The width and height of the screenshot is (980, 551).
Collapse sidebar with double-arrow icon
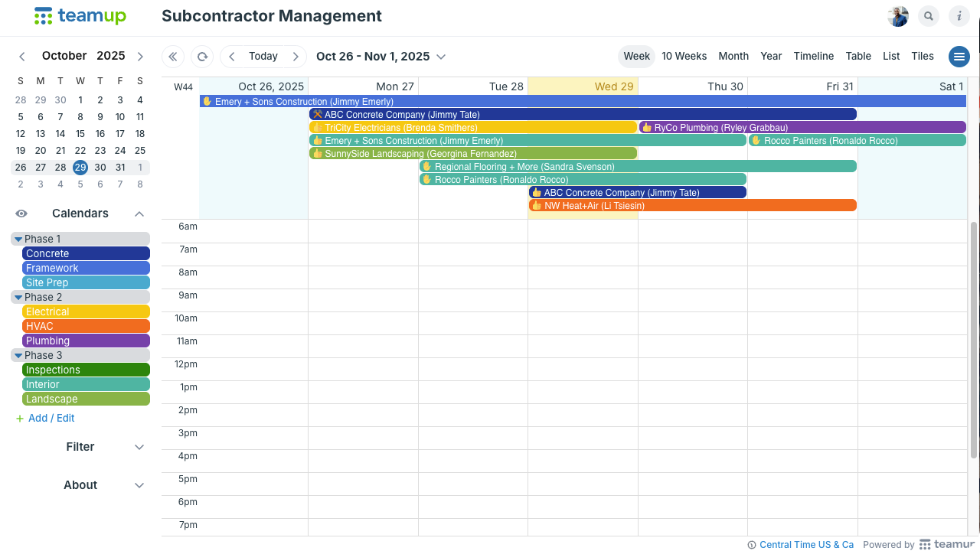tap(173, 57)
